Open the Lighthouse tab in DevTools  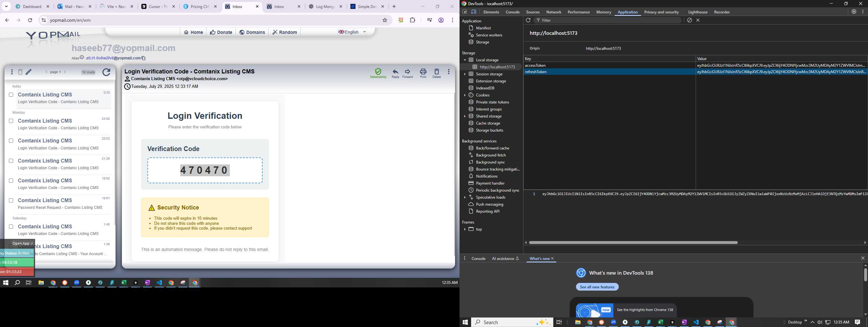click(698, 12)
